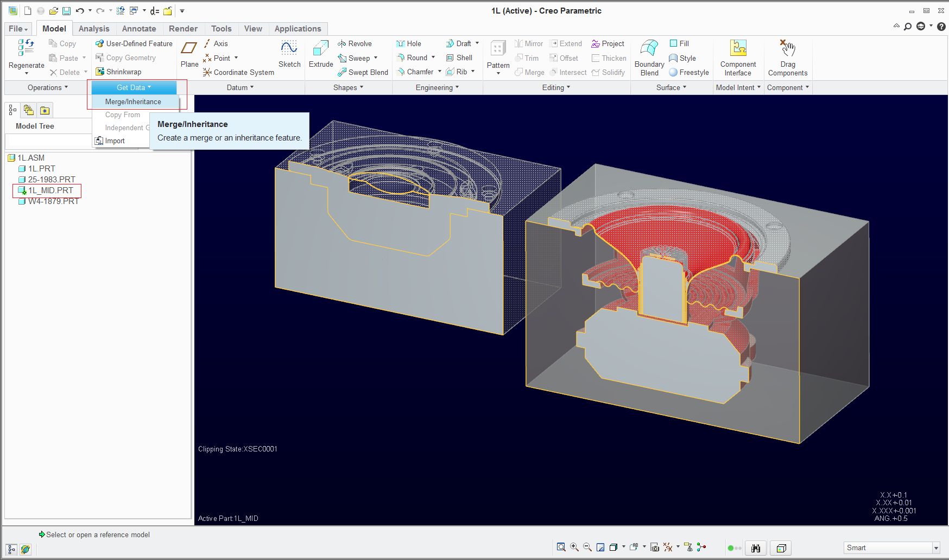Click the binoculars Find button
The height and width of the screenshot is (560, 949).
pyautogui.click(x=756, y=548)
